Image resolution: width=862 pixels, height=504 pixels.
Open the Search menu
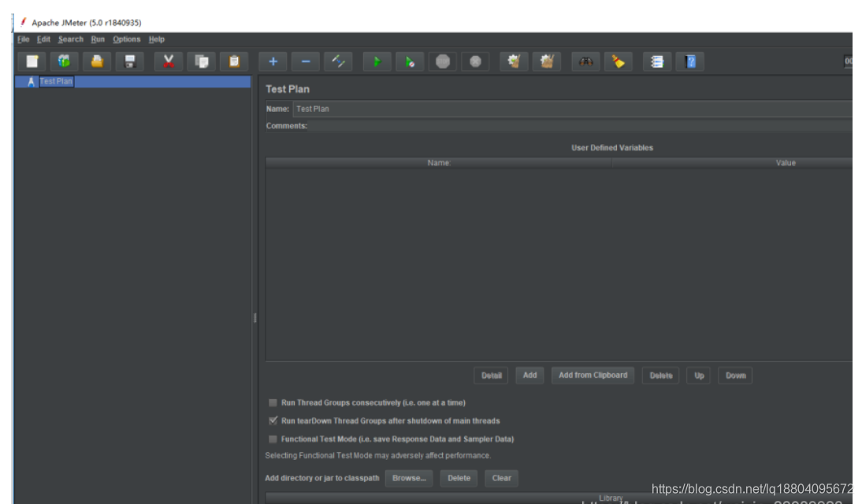(x=71, y=39)
